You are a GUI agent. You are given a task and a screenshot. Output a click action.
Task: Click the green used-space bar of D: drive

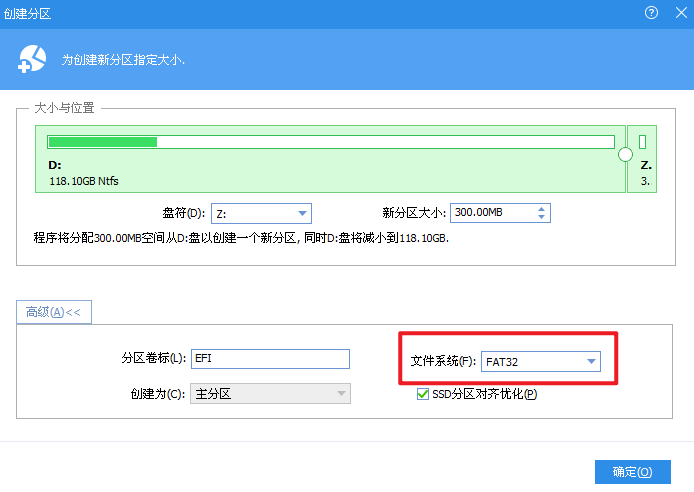(x=103, y=142)
